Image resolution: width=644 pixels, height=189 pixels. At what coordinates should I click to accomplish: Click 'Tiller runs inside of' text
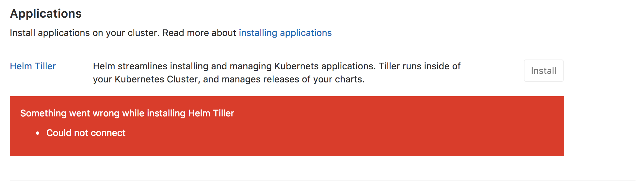coord(419,66)
